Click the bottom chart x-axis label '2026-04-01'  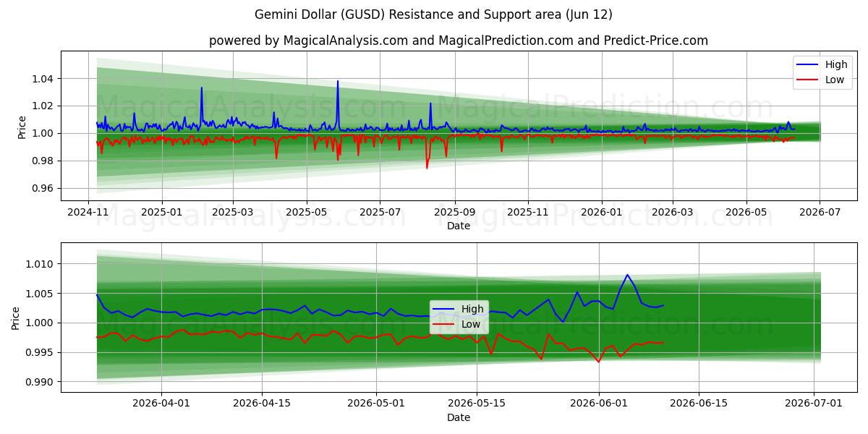coord(161,404)
